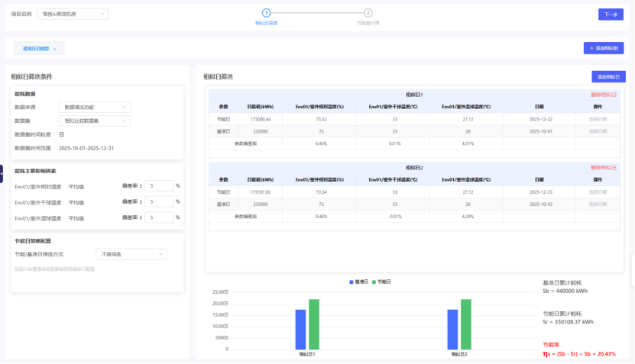Open the 项目名称 project dropdown

[73, 14]
